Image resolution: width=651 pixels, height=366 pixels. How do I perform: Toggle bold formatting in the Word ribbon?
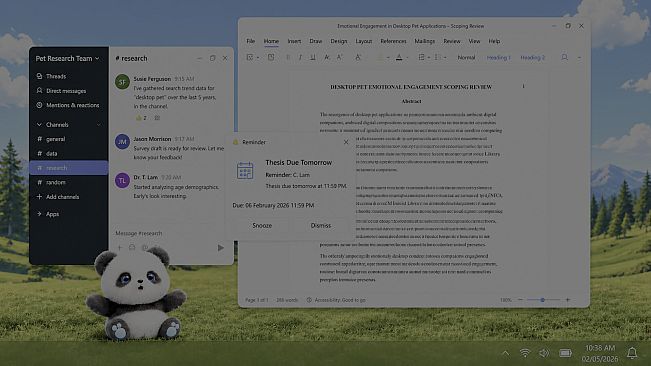click(x=288, y=57)
